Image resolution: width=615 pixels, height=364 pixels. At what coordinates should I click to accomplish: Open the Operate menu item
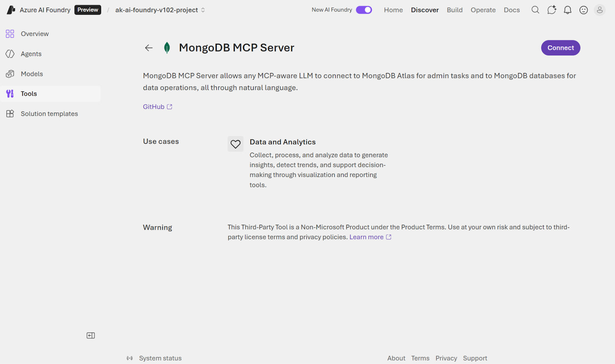(483, 10)
